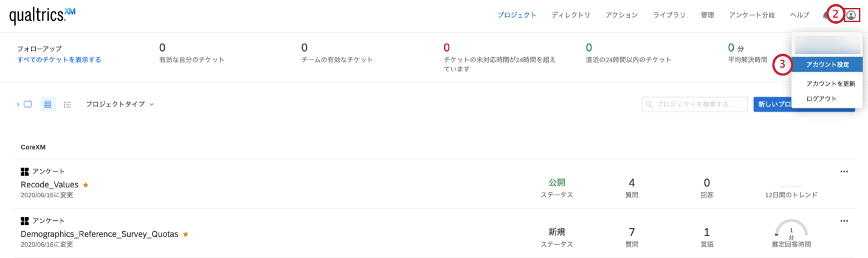Image resolution: width=868 pixels, height=258 pixels.
Task: Open the プロジェクトタイプ dropdown
Action: (x=120, y=105)
